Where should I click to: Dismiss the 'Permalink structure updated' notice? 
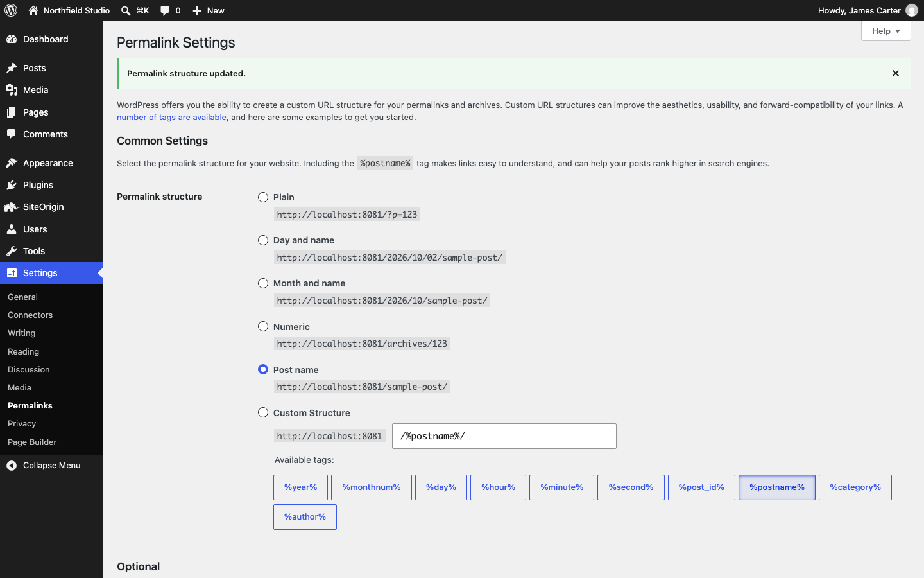896,73
